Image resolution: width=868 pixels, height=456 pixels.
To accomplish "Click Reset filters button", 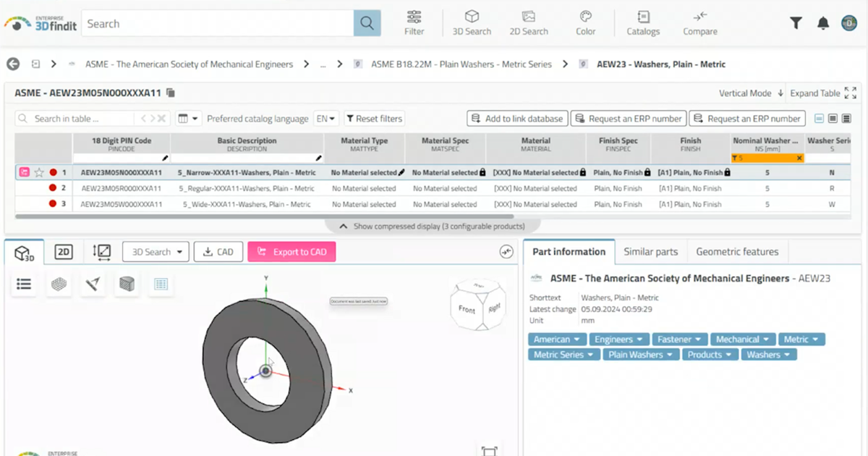I will point(374,119).
